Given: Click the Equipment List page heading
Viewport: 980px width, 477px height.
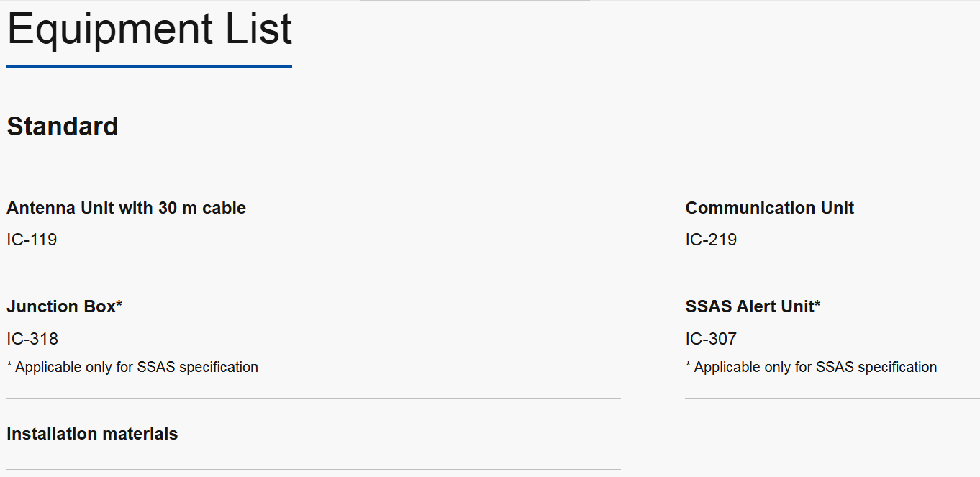Looking at the screenshot, I should 149,29.
